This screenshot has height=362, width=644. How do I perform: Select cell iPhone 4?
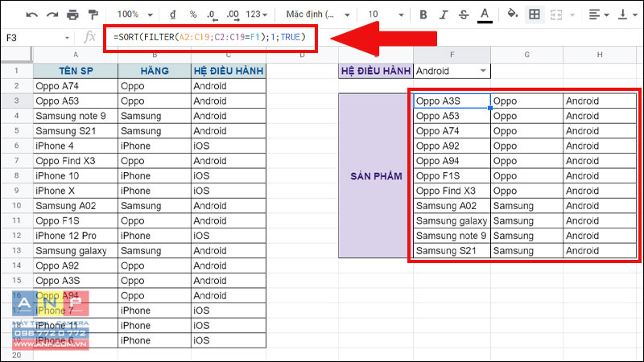[76, 146]
